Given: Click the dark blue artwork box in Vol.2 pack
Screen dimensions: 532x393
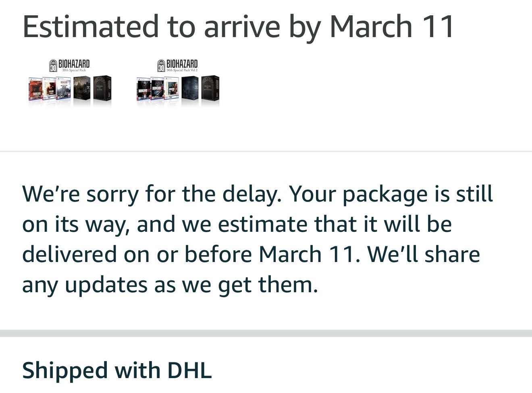Looking at the screenshot, I should click(x=190, y=88).
